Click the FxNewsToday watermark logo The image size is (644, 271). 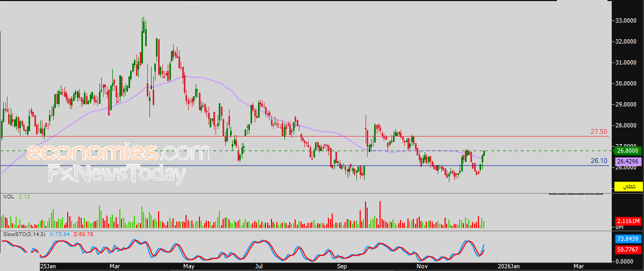[117, 174]
